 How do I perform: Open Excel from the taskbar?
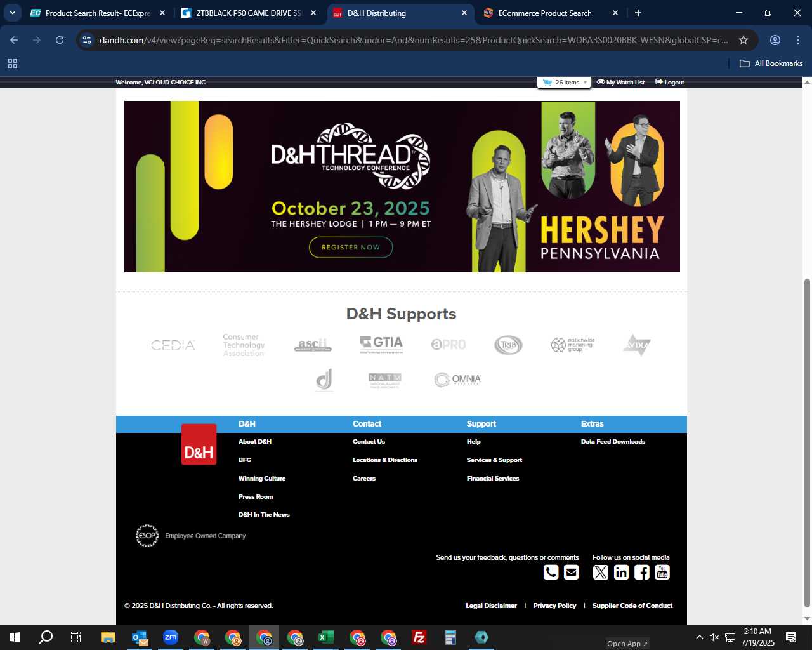tap(326, 637)
